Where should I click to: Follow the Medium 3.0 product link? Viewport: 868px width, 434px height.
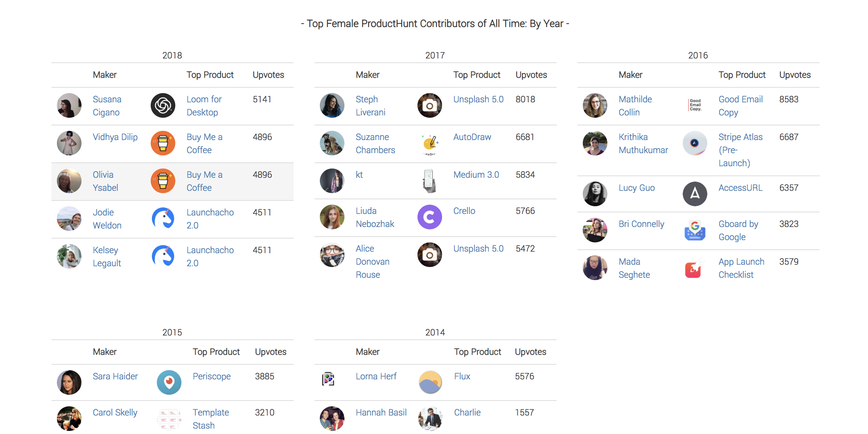coord(476,175)
